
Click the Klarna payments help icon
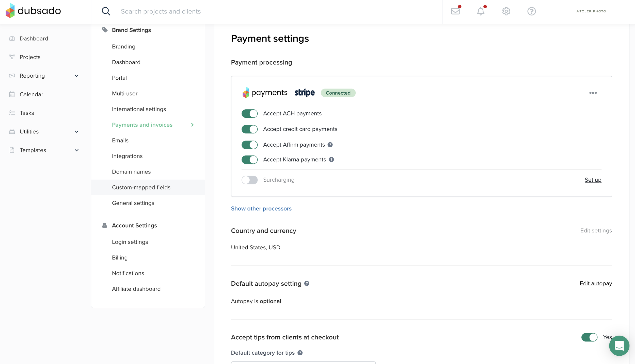(x=331, y=160)
